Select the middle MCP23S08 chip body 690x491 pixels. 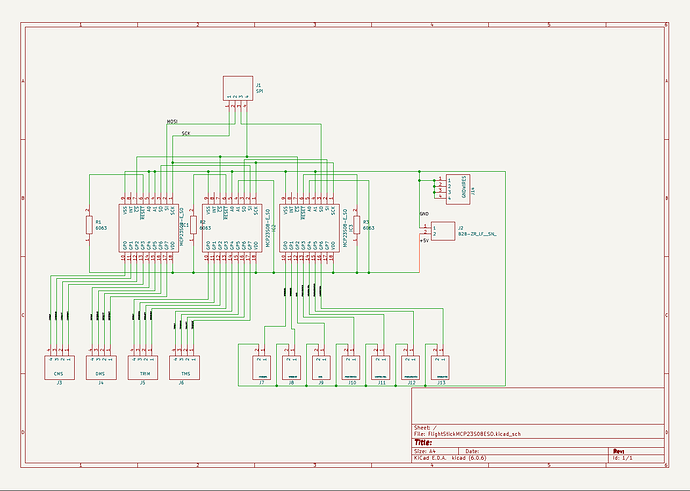tap(232, 228)
